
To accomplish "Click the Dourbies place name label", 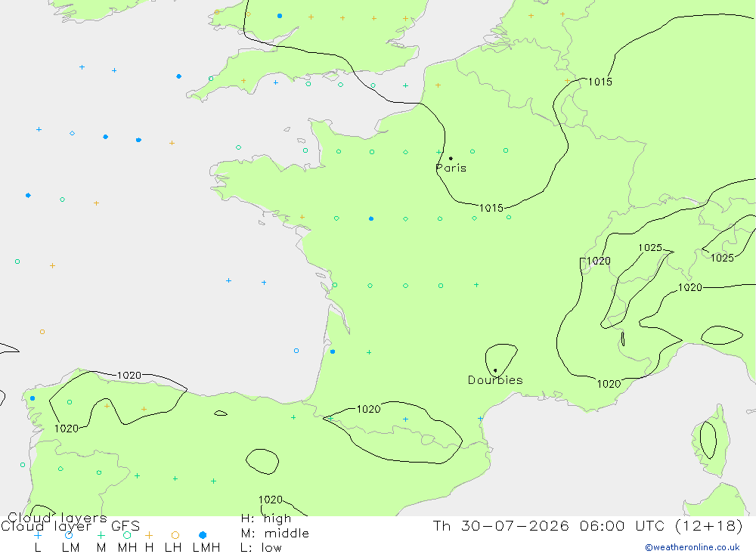I will coord(495,380).
